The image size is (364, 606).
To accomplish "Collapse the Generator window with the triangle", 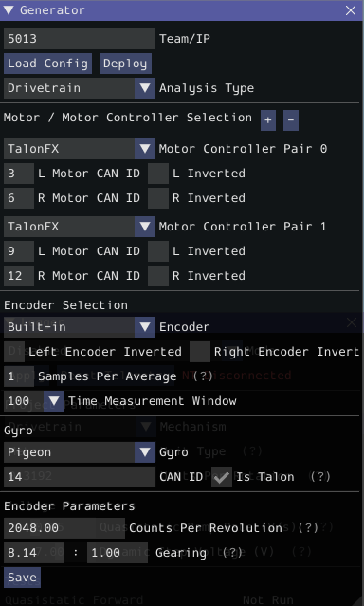I will [9, 10].
